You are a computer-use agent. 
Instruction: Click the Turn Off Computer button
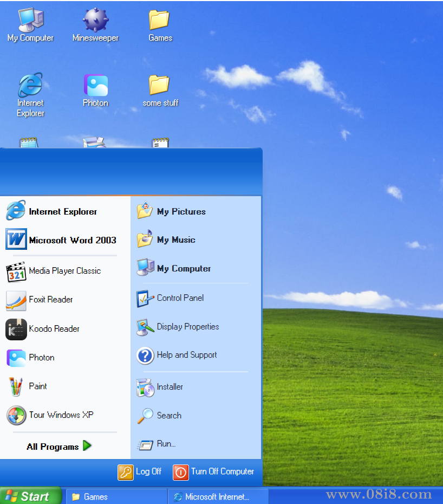213,472
